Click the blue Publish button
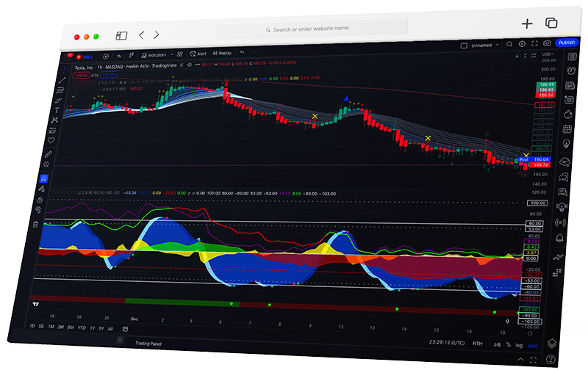This screenshot has width=588, height=370. (x=567, y=43)
